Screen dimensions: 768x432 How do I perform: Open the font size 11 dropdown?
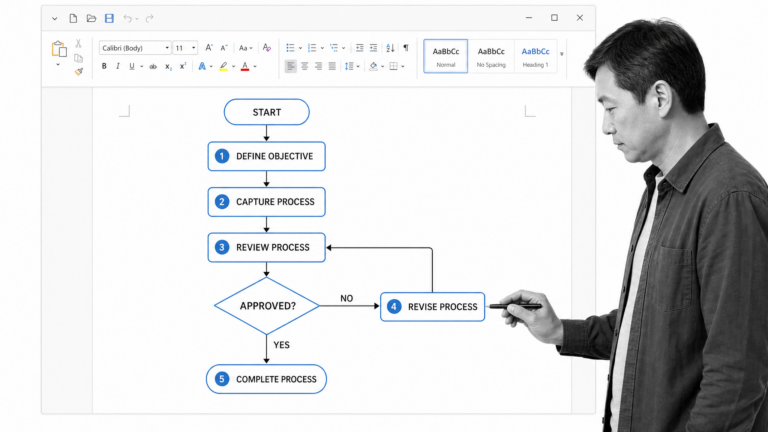[x=193, y=48]
